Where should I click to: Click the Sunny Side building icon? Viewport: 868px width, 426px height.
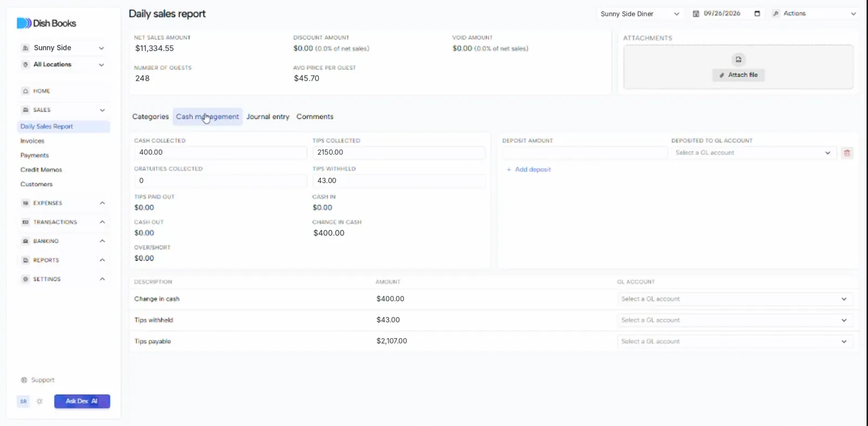point(25,48)
